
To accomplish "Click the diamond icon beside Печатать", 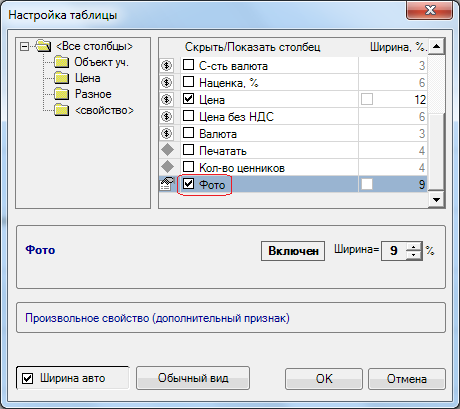I will [167, 150].
